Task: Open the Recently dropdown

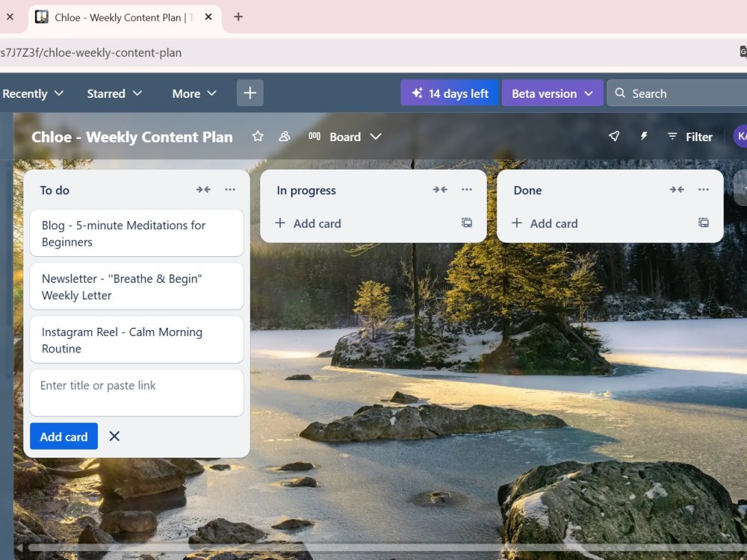Action: coord(32,93)
